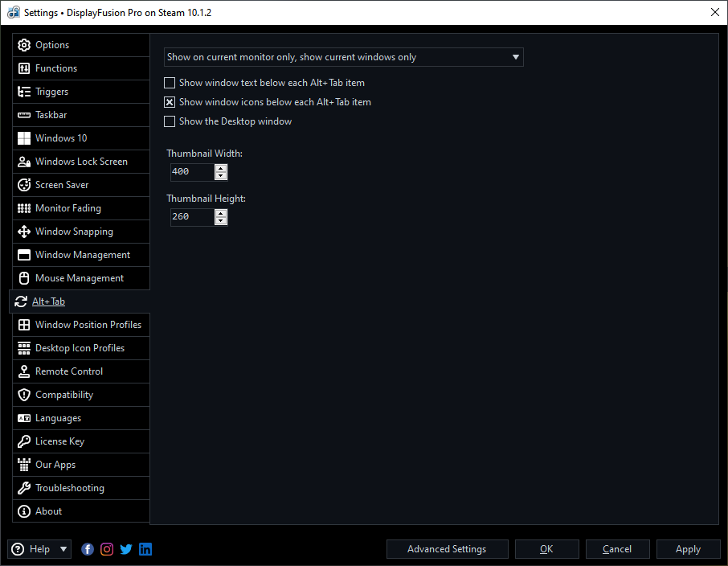The height and width of the screenshot is (566, 728).
Task: Click the License Key icon
Action: click(x=24, y=441)
